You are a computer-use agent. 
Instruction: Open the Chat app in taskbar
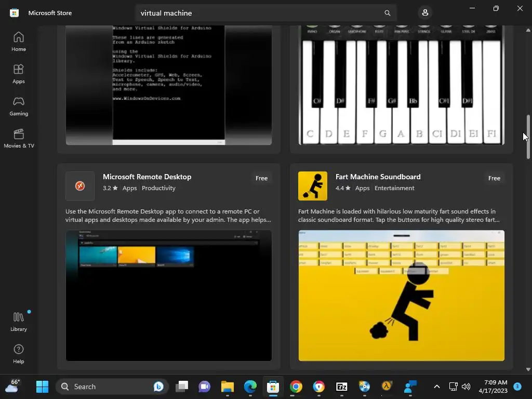point(205,387)
